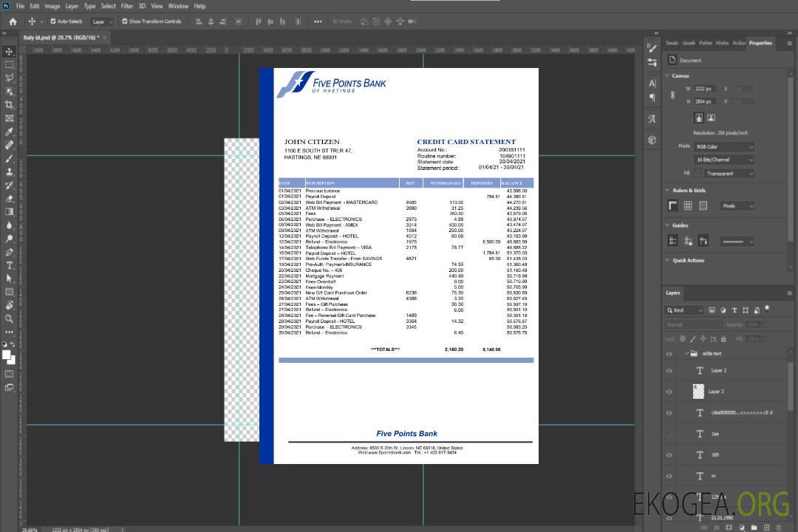
Task: Toggle the Auto-Select checkbox
Action: [53, 21]
